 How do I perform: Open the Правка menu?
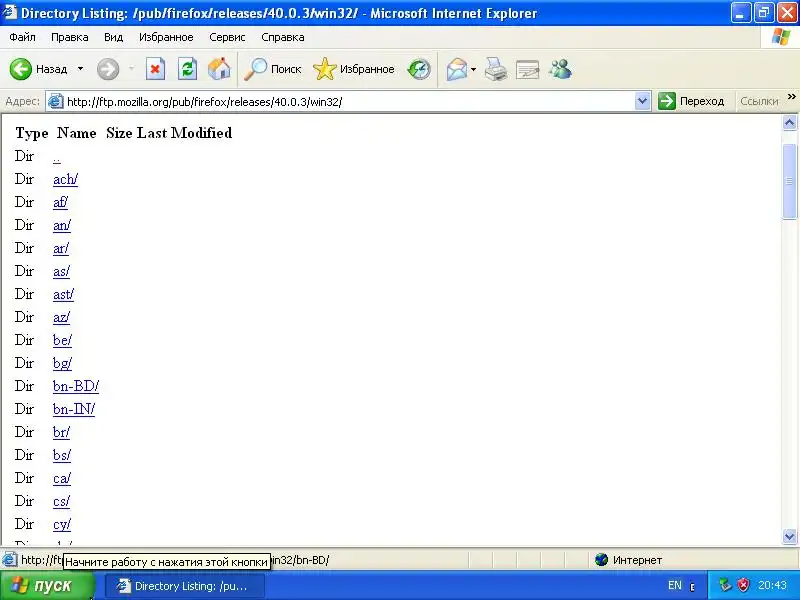[x=69, y=37]
